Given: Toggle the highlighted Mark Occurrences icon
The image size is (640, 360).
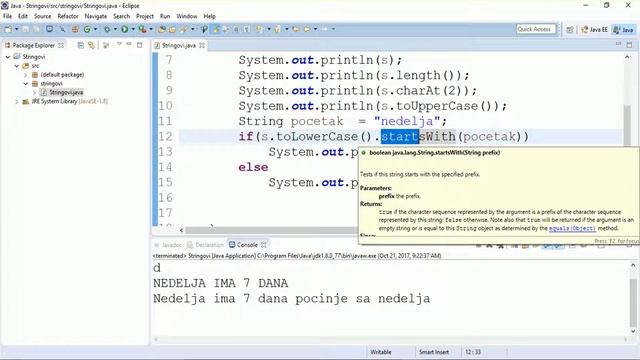Looking at the screenshot, I should tap(216, 29).
